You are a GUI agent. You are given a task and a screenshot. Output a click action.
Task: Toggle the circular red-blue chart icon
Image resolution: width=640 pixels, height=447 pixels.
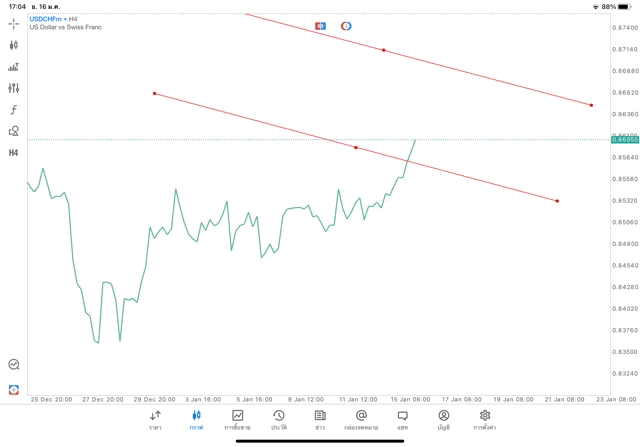[346, 25]
